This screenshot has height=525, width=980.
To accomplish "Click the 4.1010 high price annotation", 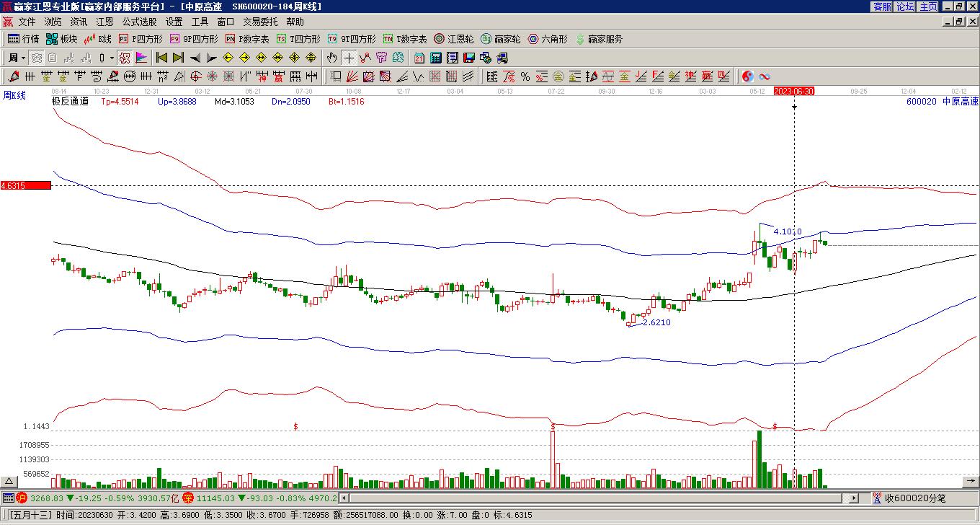I will coord(788,231).
